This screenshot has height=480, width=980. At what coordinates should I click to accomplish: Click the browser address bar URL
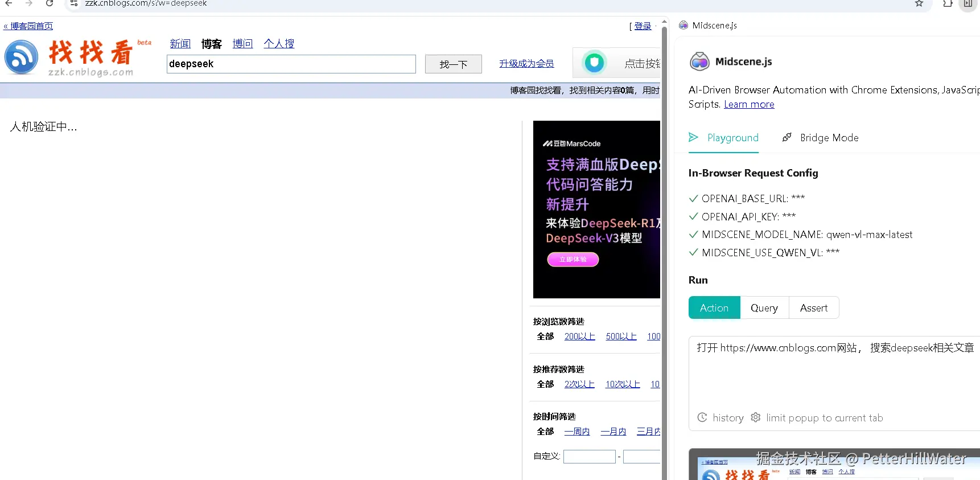(146, 3)
